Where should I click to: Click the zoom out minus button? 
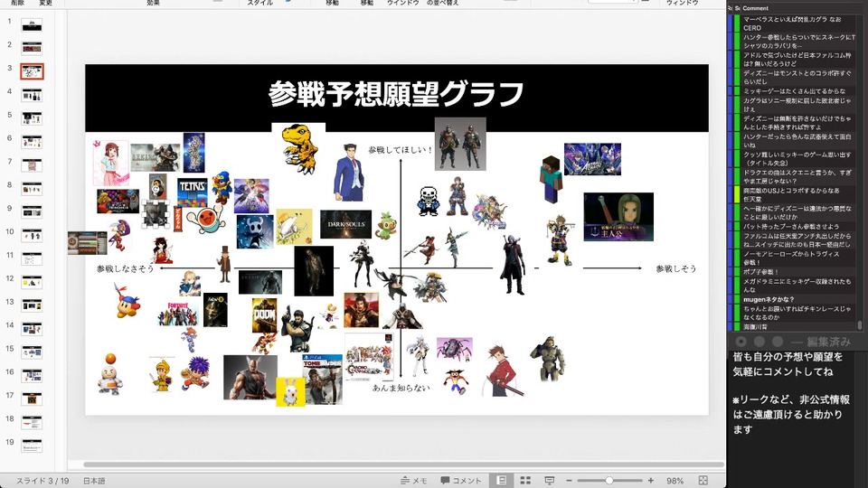568,481
